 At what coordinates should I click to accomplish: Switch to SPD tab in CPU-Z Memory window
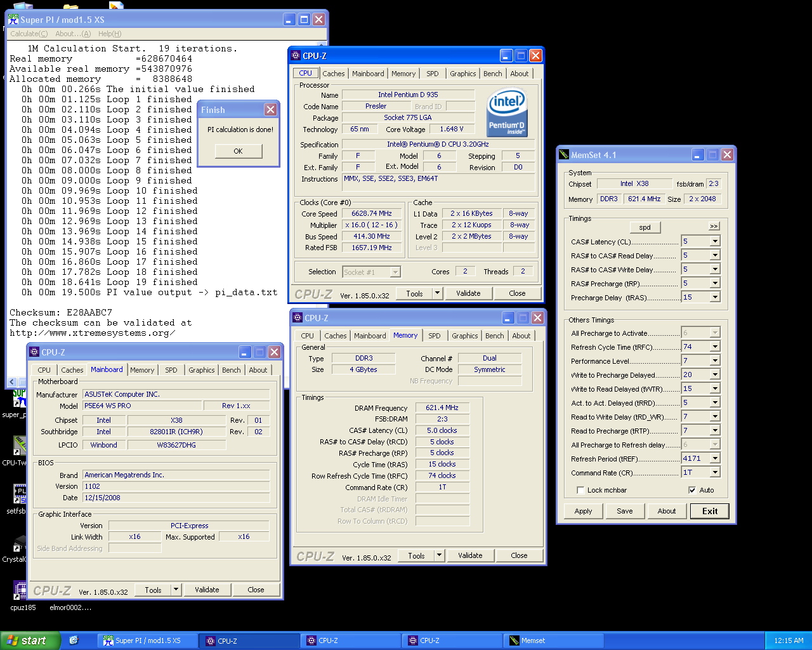point(435,336)
